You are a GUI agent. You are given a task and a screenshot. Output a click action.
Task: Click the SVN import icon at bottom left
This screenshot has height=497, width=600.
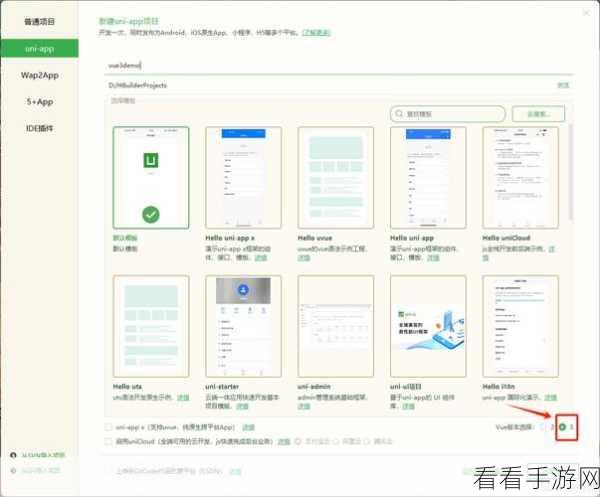[13, 455]
